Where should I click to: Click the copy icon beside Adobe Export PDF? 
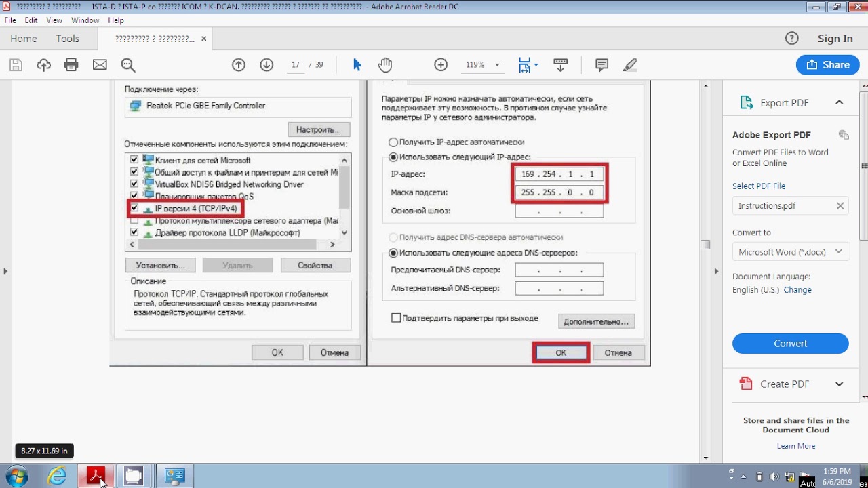(844, 135)
